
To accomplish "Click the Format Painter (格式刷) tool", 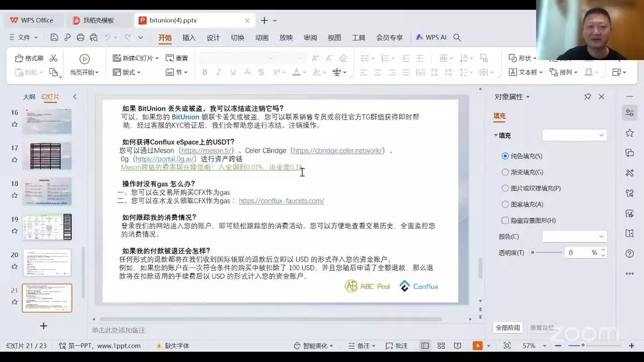I will 30,58.
